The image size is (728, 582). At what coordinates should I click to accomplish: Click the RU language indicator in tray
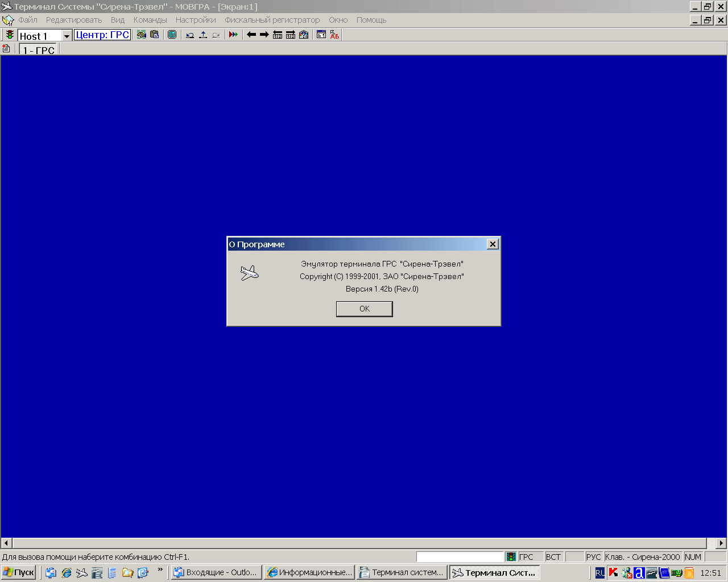point(600,573)
